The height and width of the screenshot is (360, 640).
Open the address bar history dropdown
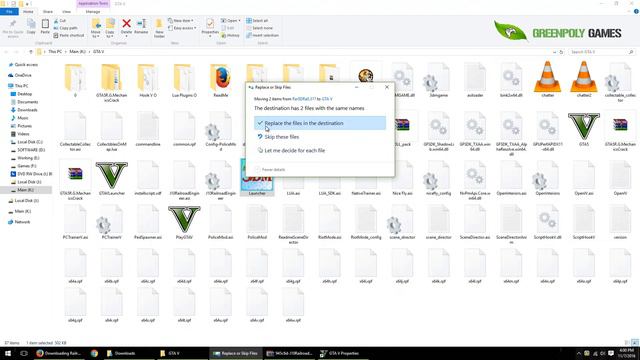[554, 52]
